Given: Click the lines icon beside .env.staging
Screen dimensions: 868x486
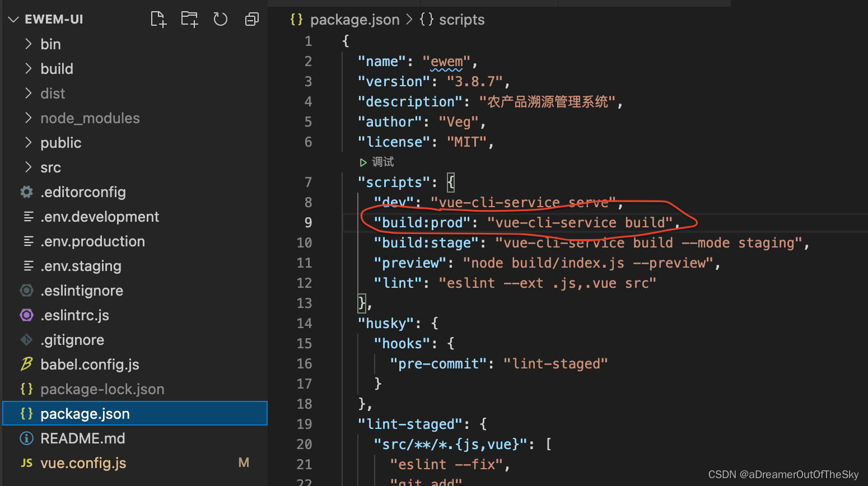Looking at the screenshot, I should click(28, 266).
